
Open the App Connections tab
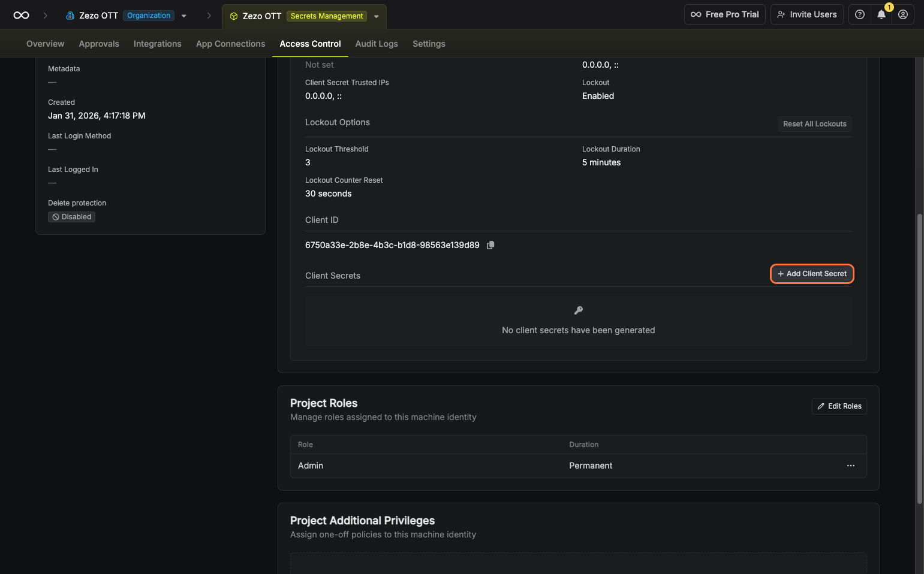(x=230, y=44)
